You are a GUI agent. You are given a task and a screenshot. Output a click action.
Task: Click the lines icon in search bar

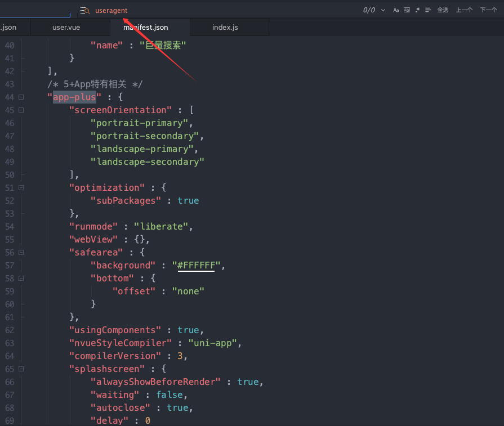point(428,10)
